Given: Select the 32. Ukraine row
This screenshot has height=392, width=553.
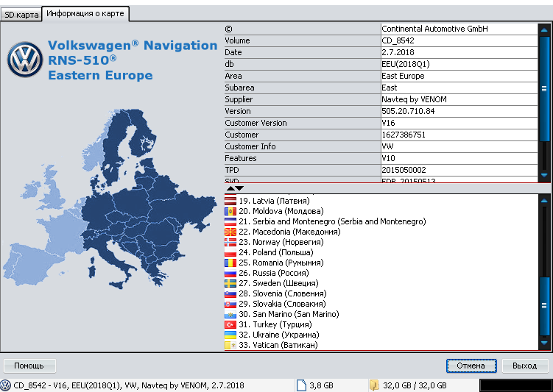Looking at the screenshot, I should click(x=381, y=335).
